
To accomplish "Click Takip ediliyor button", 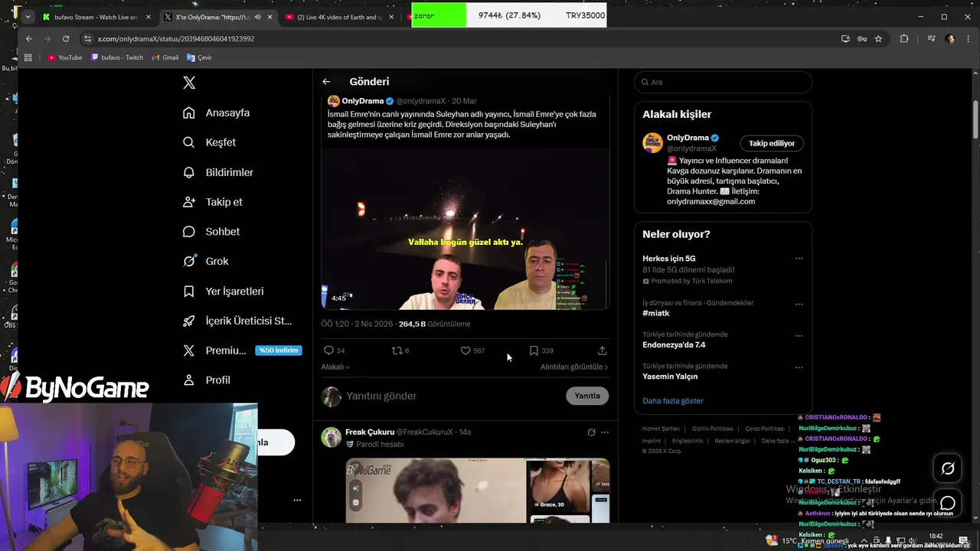I will tap(772, 143).
